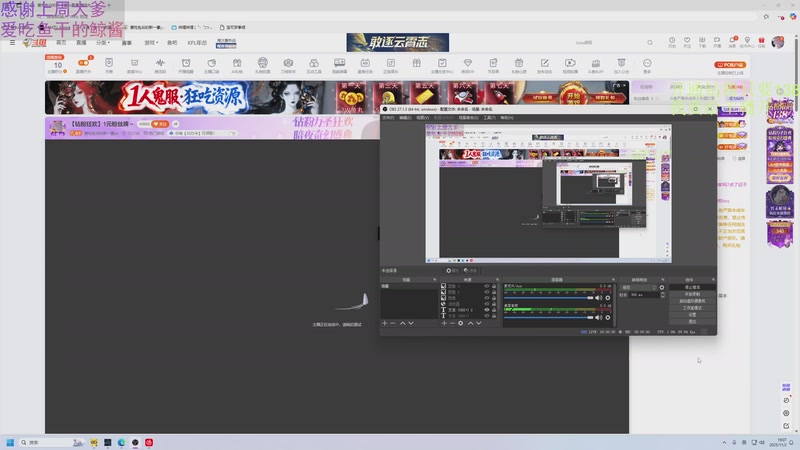Expand the 游戏 dropdown in Huya nav
The image size is (800, 450).
(151, 43)
